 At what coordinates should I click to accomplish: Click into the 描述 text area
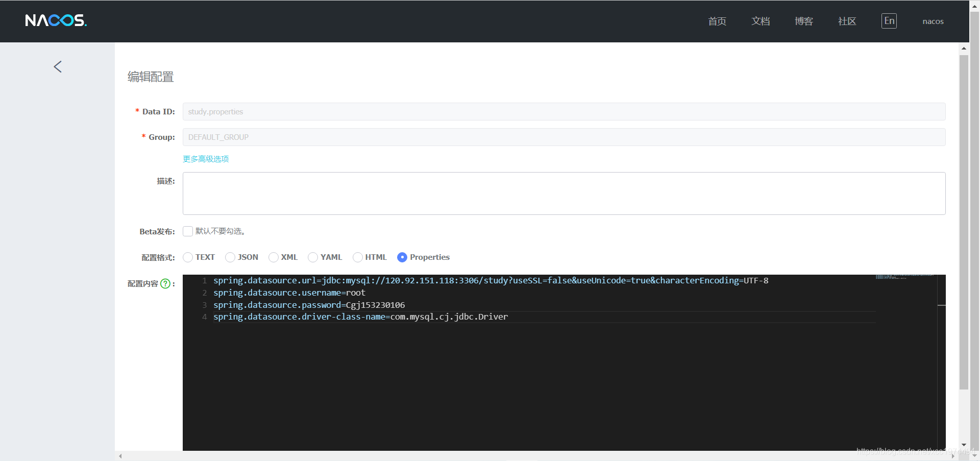click(564, 193)
